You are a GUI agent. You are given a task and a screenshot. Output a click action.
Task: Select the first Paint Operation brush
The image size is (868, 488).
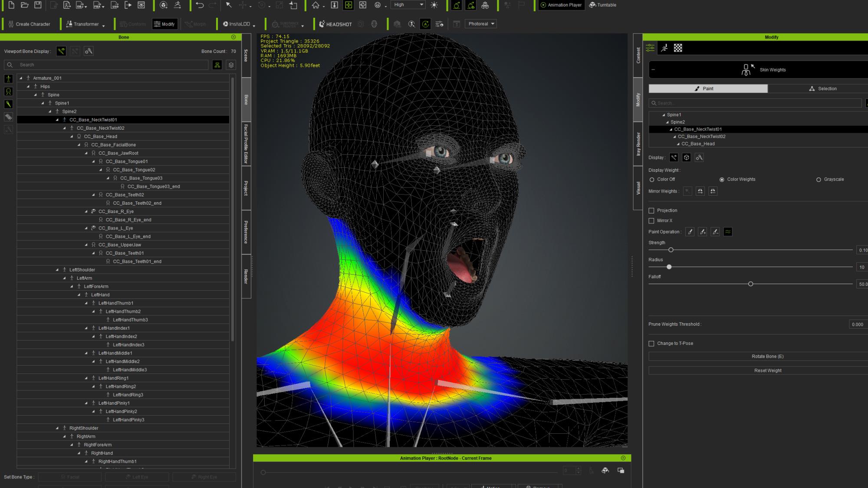690,232
